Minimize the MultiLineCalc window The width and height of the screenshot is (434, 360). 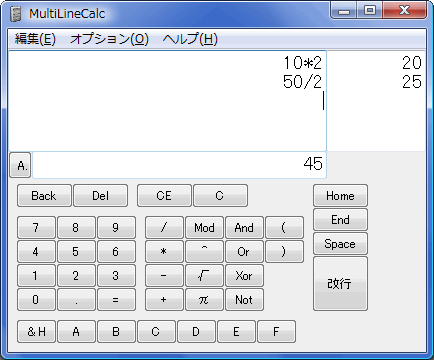(344, 10)
